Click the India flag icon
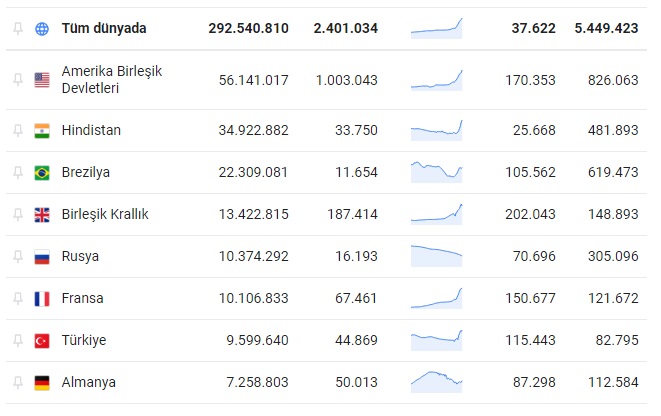This screenshot has width=661, height=416. [x=42, y=130]
